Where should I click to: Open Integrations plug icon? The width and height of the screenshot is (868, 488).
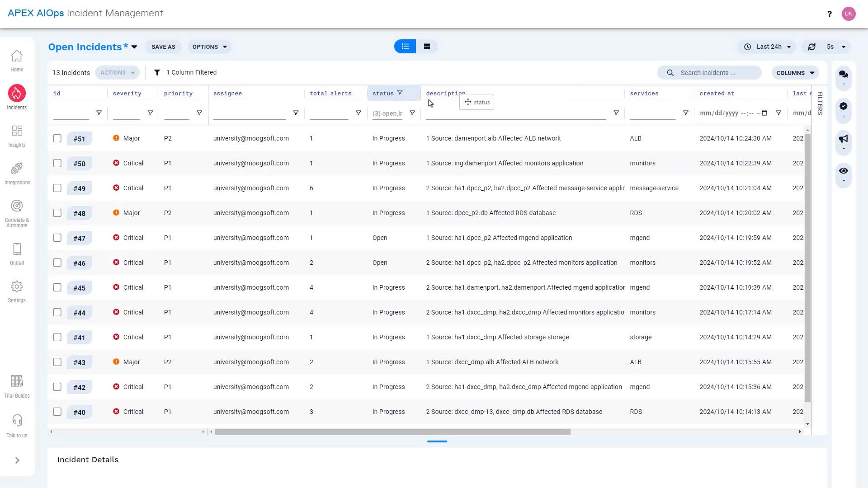click(x=17, y=168)
